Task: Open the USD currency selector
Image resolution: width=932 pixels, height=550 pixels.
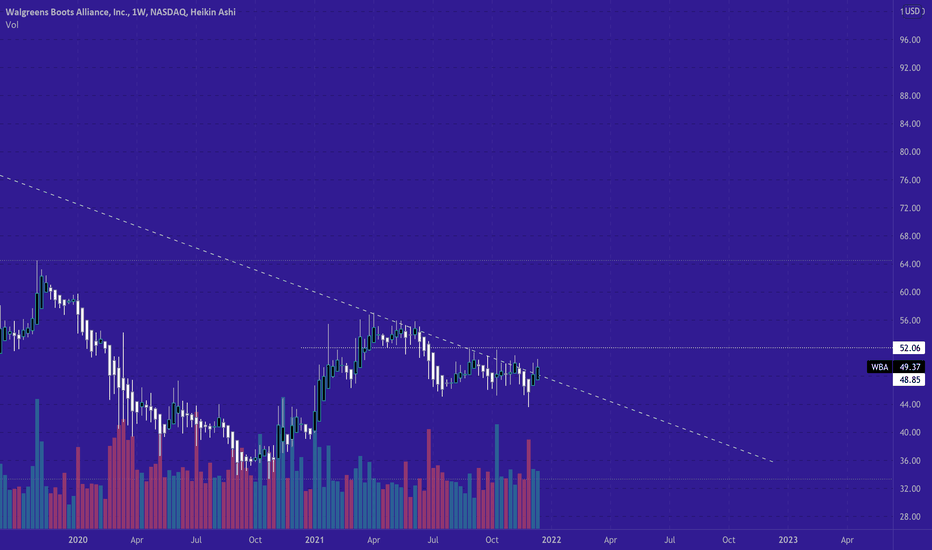Action: [912, 11]
